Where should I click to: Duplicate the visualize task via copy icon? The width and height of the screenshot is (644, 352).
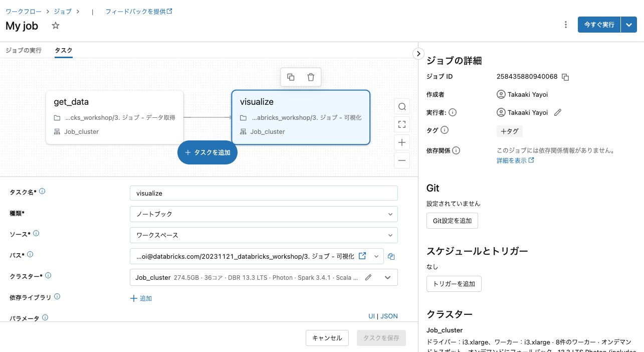coord(291,77)
